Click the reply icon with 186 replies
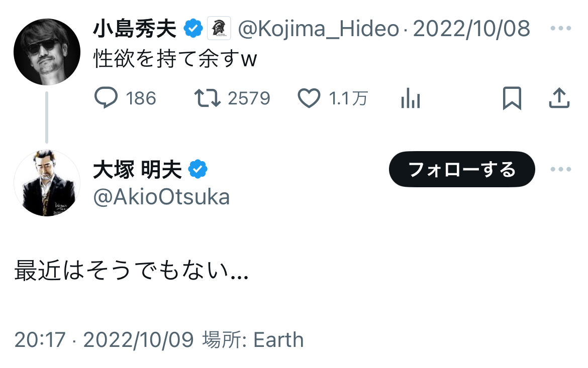 (x=106, y=98)
